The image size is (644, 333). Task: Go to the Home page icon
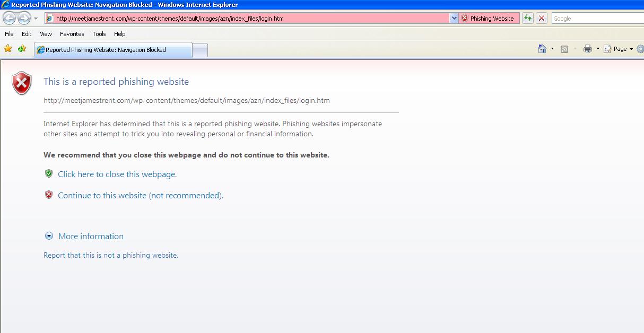[542, 49]
